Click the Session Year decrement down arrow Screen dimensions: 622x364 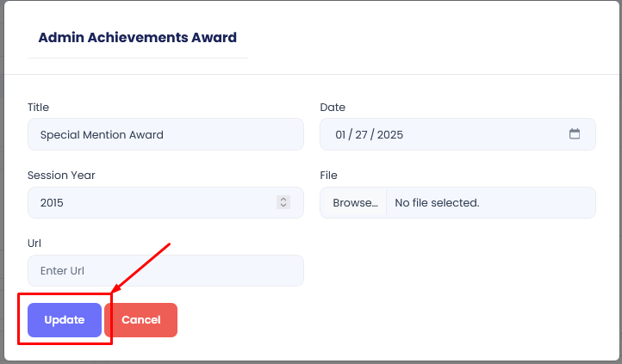click(283, 207)
